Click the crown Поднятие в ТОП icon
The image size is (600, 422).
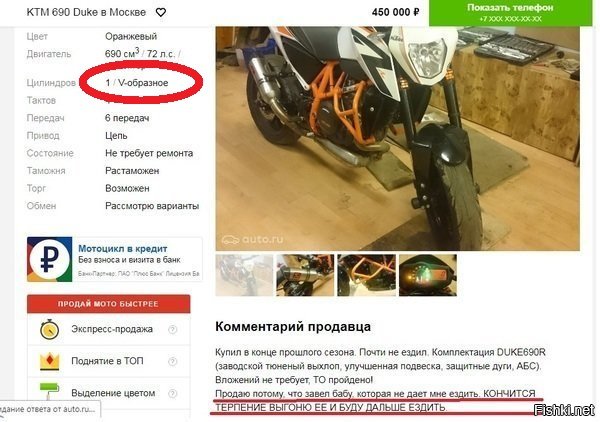point(50,361)
